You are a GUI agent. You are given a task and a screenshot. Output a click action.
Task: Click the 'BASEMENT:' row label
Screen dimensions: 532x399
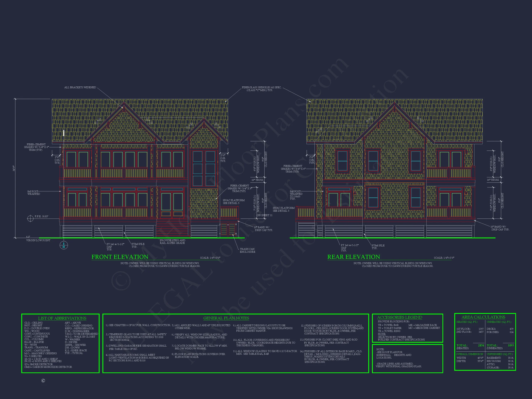click(x=494, y=358)
